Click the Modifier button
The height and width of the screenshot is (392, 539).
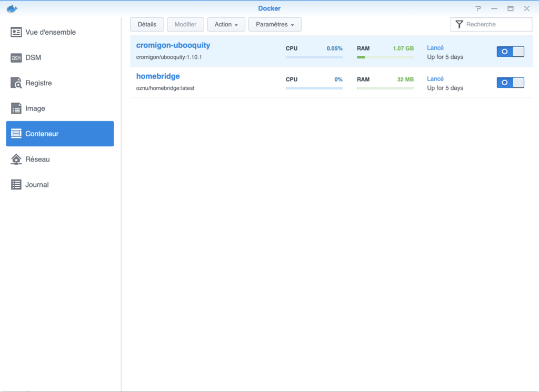pos(186,24)
